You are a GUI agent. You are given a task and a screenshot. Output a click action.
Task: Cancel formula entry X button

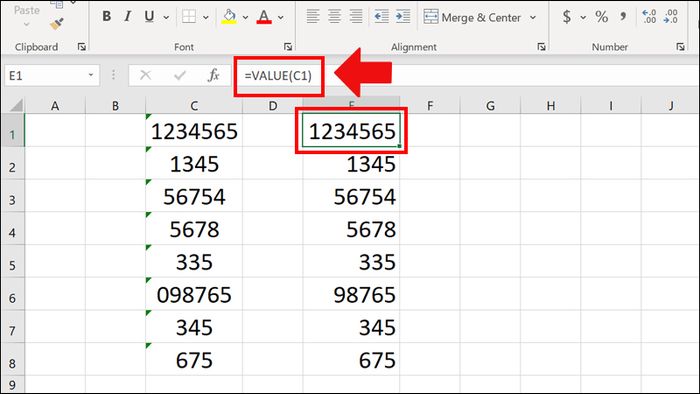(146, 75)
